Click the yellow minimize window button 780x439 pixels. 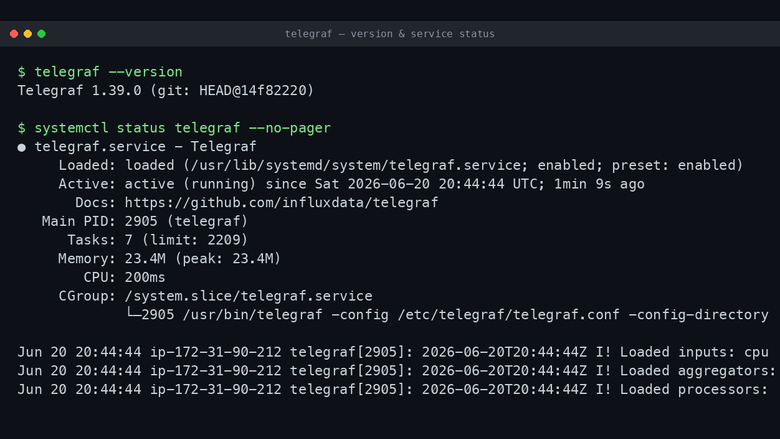[28, 34]
